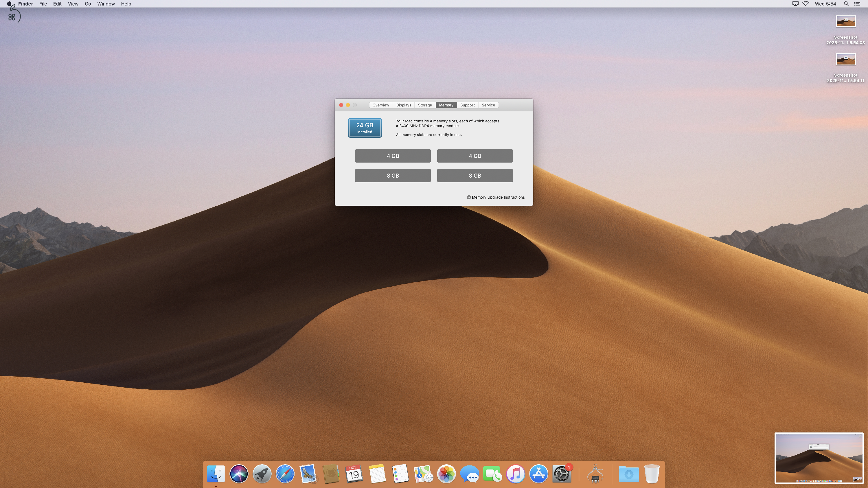Open Spotlight search in the menu bar
The width and height of the screenshot is (868, 488).
point(846,4)
